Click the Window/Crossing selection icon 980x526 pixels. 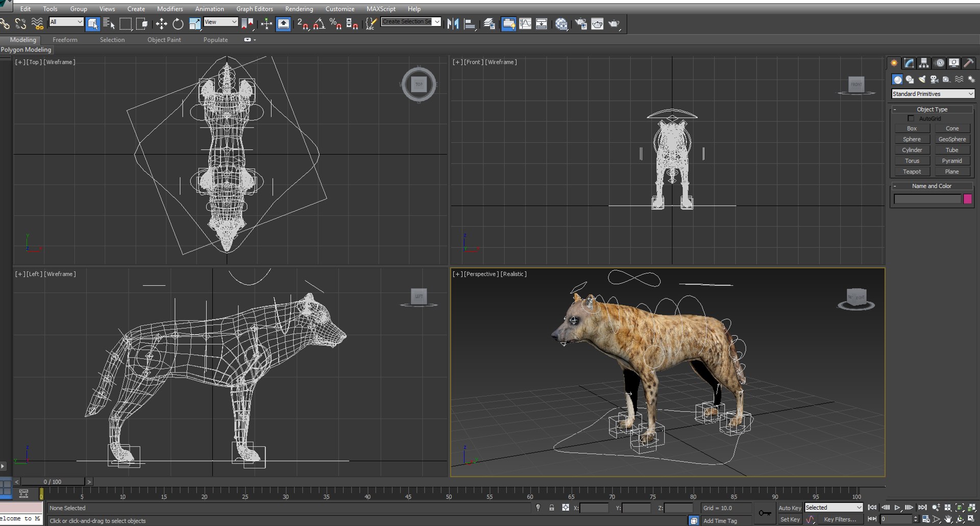click(x=142, y=23)
